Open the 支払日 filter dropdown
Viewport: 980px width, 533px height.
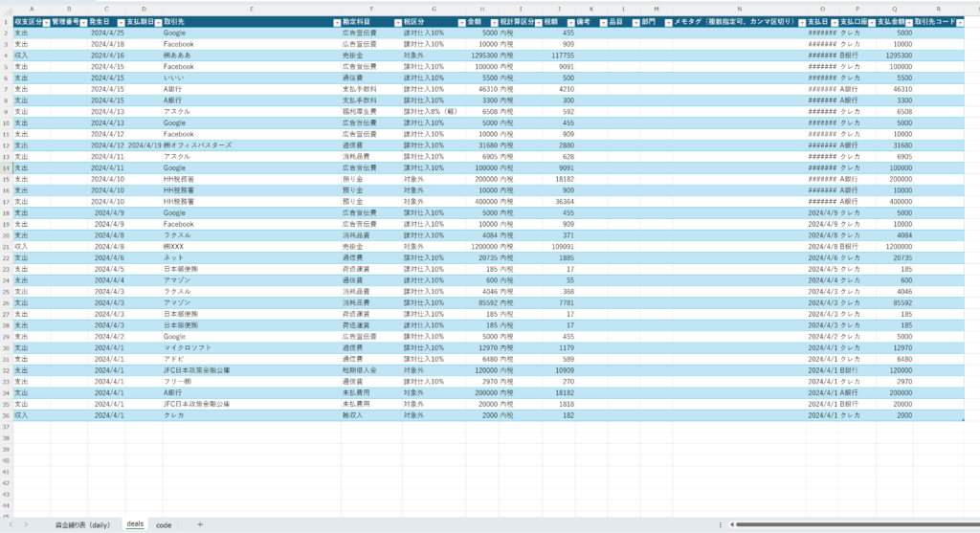pyautogui.click(x=835, y=23)
